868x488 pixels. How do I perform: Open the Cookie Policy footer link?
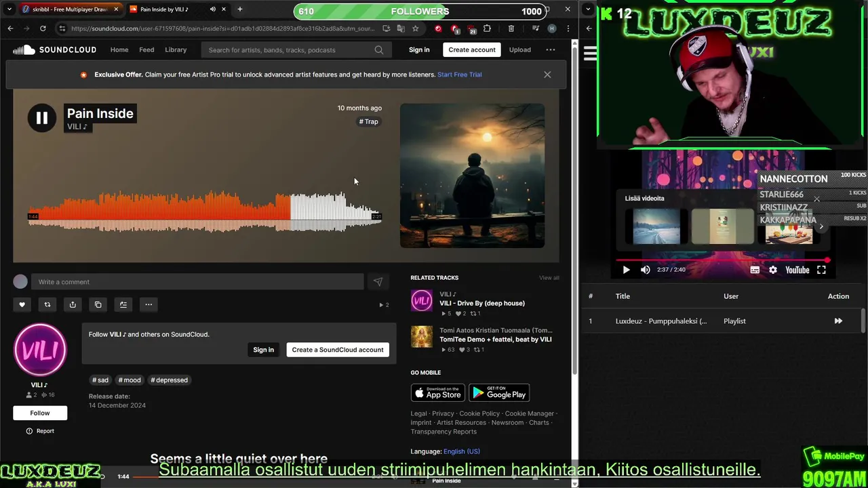click(479, 413)
